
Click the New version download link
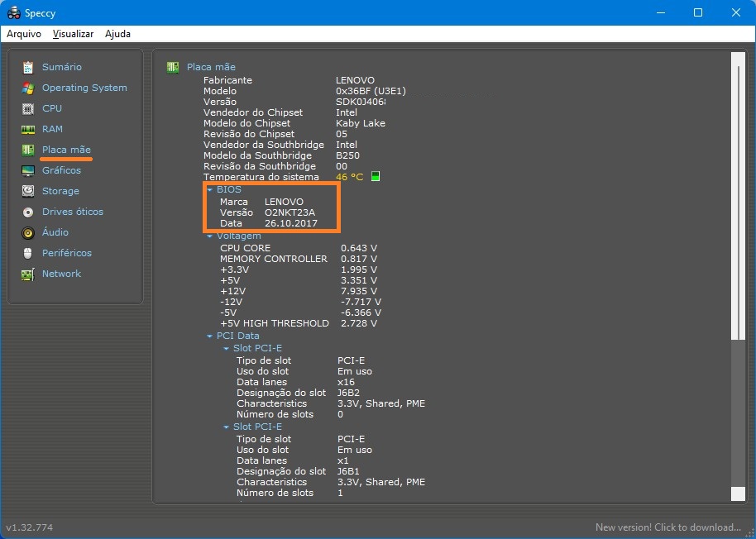pyautogui.click(x=667, y=527)
